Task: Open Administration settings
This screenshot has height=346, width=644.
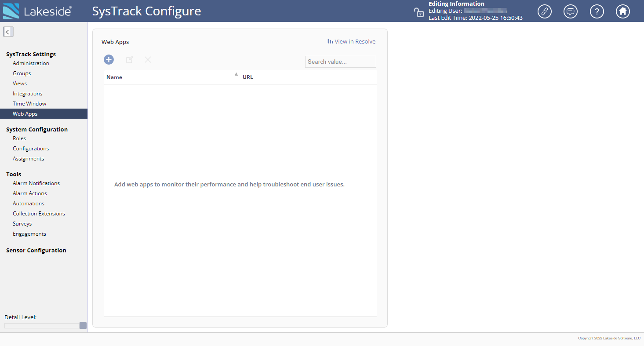Action: click(31, 63)
